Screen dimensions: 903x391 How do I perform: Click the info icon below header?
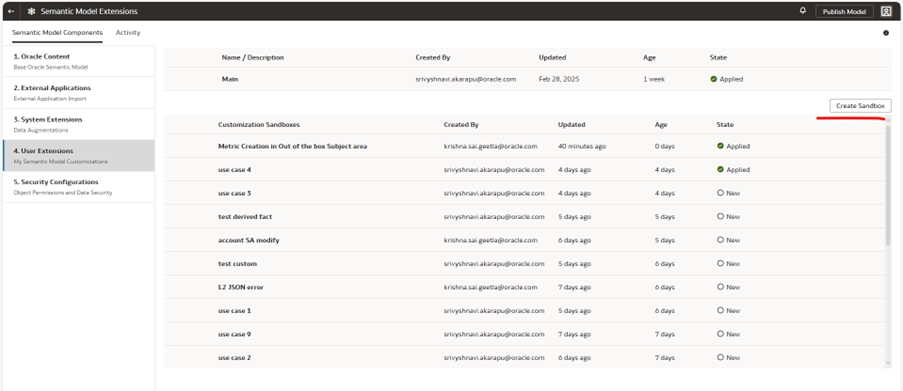click(886, 33)
